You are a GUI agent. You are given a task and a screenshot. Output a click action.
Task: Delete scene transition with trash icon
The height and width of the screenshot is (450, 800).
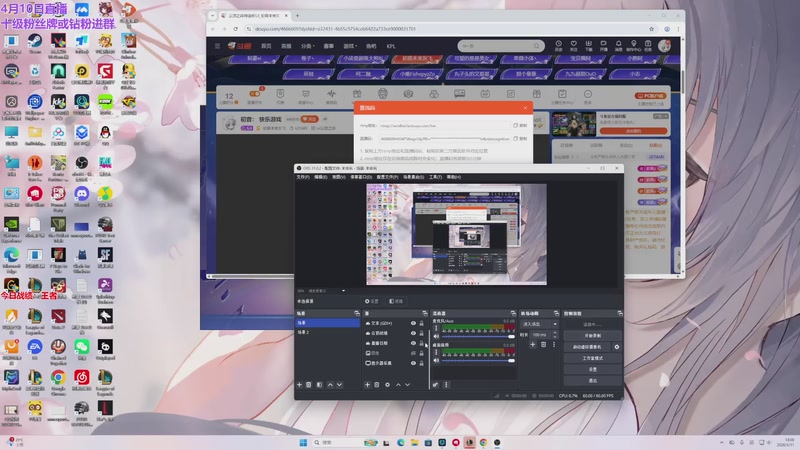543,344
